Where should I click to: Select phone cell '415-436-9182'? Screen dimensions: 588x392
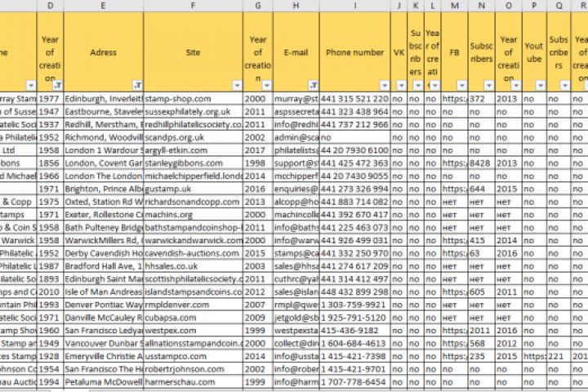pyautogui.click(x=354, y=331)
